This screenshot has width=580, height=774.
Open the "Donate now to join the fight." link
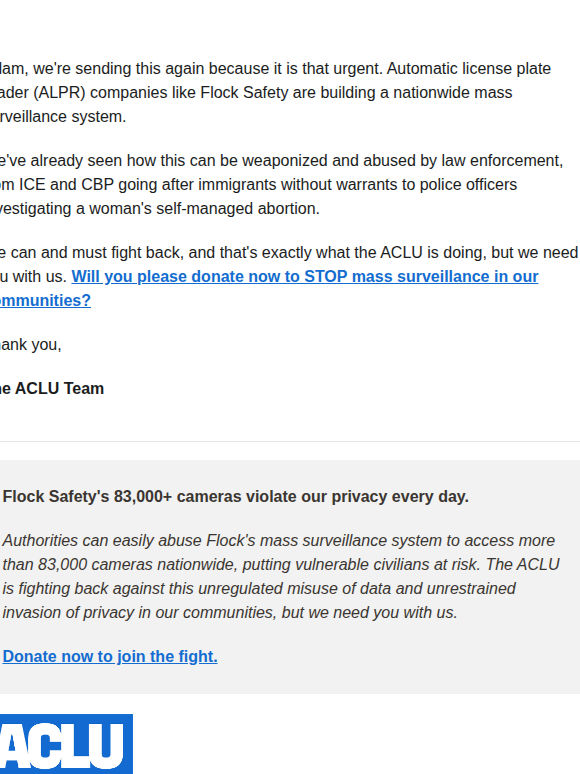(x=110, y=657)
